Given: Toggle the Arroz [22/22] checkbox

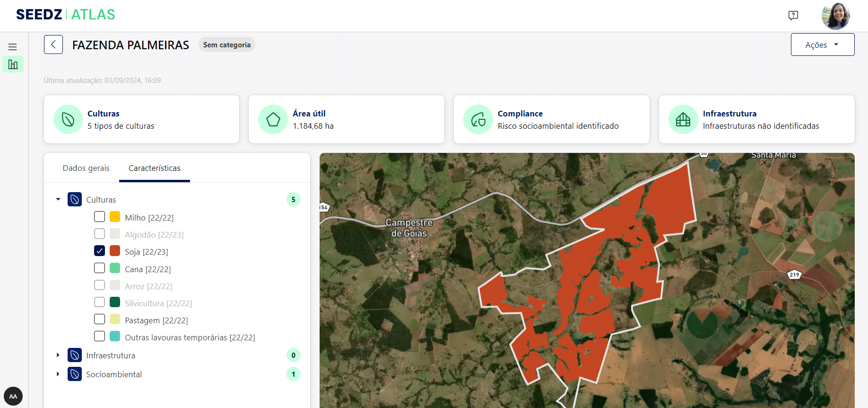Looking at the screenshot, I should [99, 285].
